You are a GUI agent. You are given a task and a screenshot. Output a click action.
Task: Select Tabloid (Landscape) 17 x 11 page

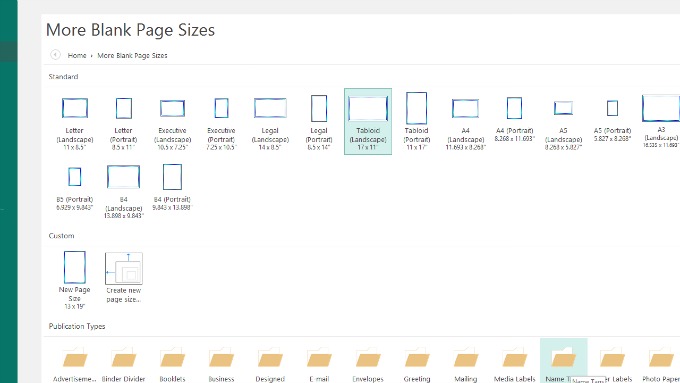pyautogui.click(x=368, y=121)
